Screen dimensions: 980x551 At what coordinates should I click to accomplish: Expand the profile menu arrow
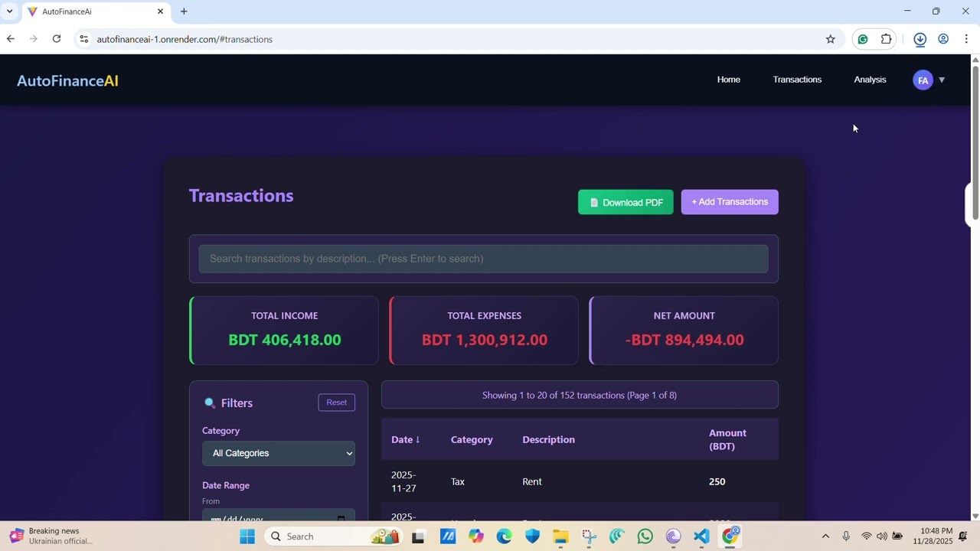click(942, 80)
